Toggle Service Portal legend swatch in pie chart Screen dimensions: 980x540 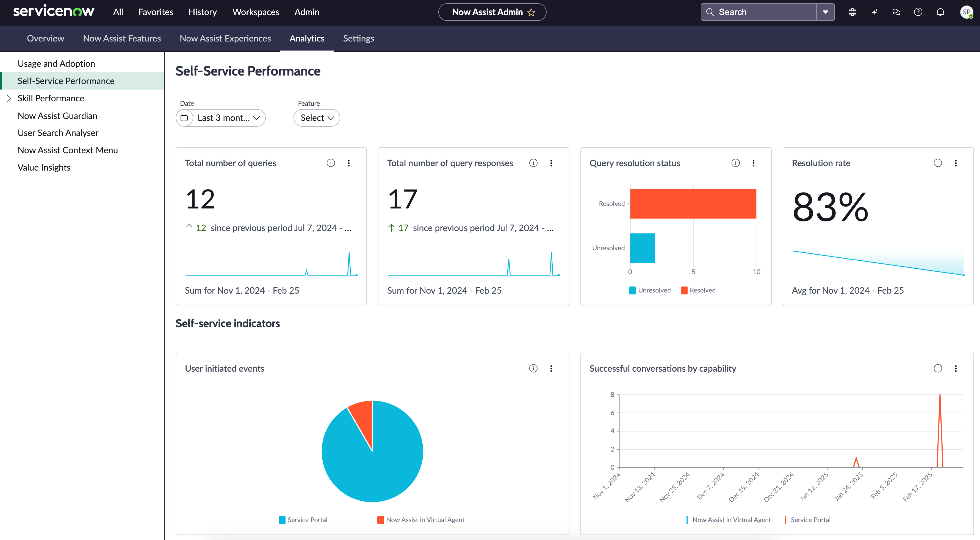pyautogui.click(x=282, y=520)
